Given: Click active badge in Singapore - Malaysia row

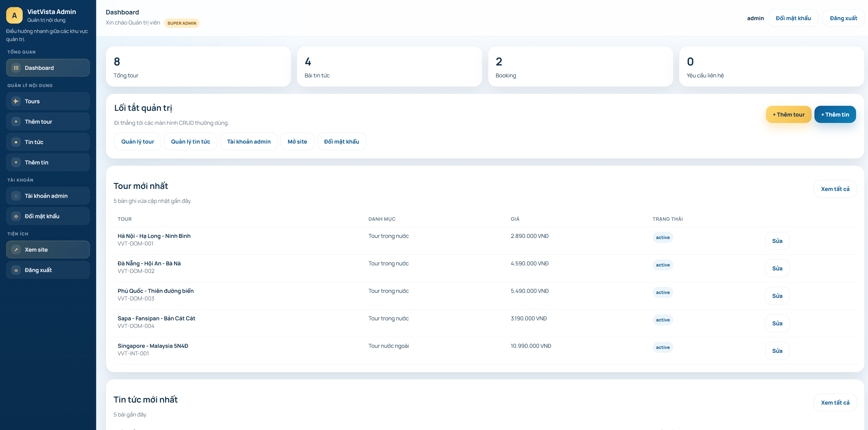Looking at the screenshot, I should tap(663, 347).
